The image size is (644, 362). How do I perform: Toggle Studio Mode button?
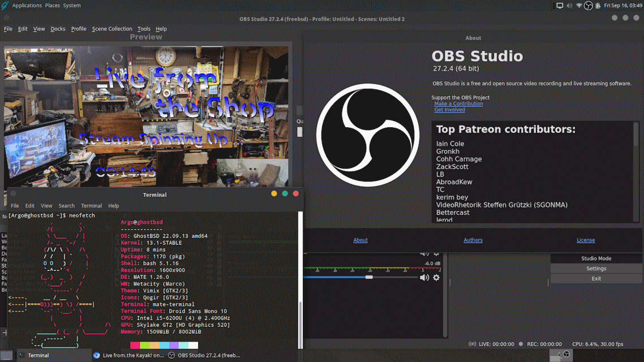pos(596,258)
